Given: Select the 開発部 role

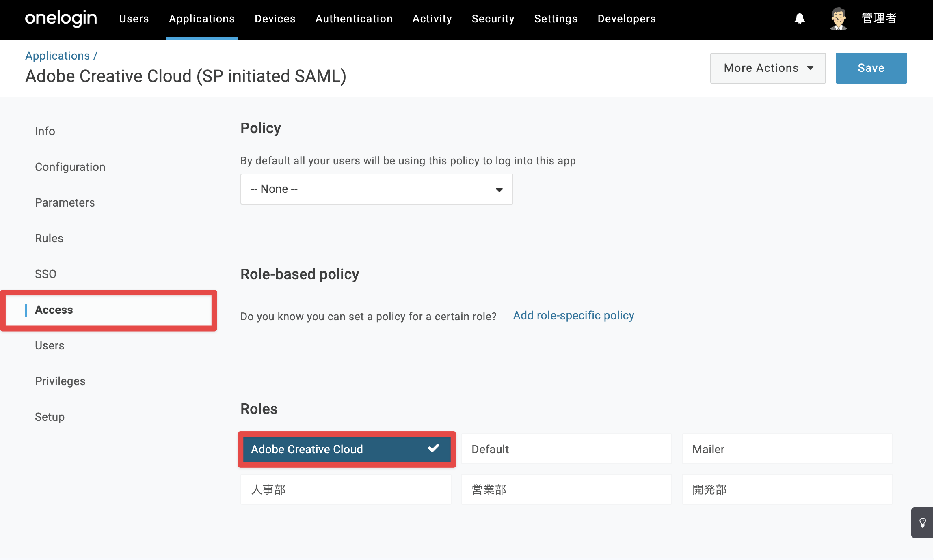Looking at the screenshot, I should click(x=787, y=490).
